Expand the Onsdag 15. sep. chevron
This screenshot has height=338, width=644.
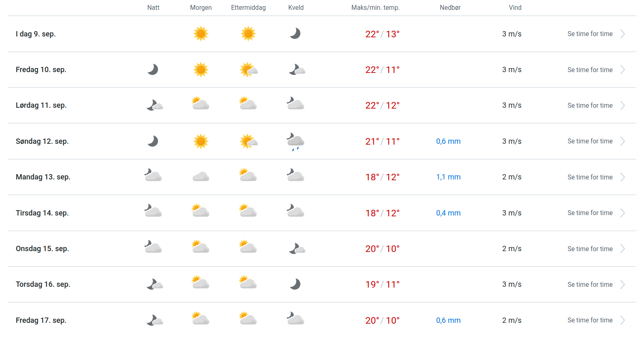click(622, 249)
